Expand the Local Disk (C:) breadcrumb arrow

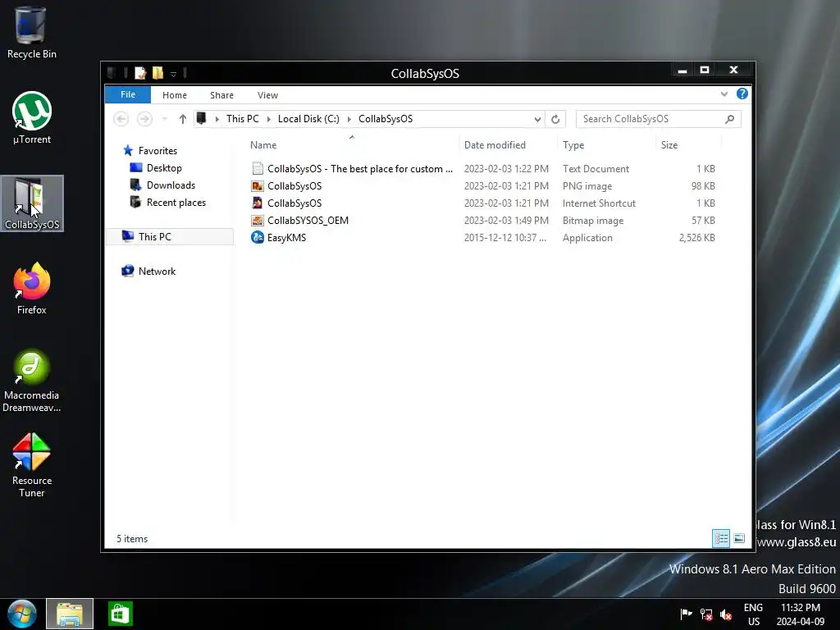[x=349, y=119]
